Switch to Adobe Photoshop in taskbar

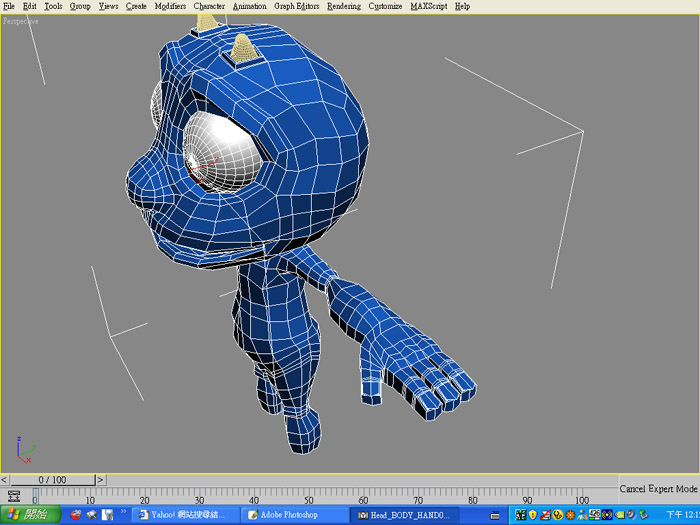(295, 515)
